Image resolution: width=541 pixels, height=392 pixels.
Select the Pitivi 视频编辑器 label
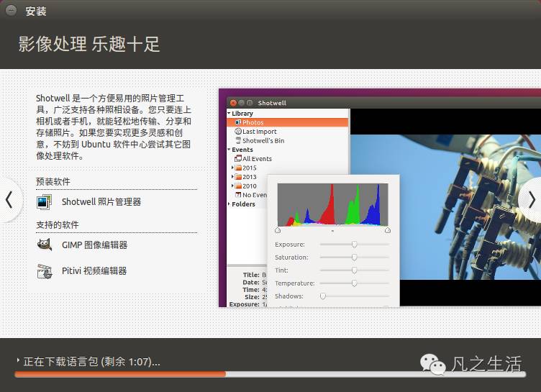94,271
